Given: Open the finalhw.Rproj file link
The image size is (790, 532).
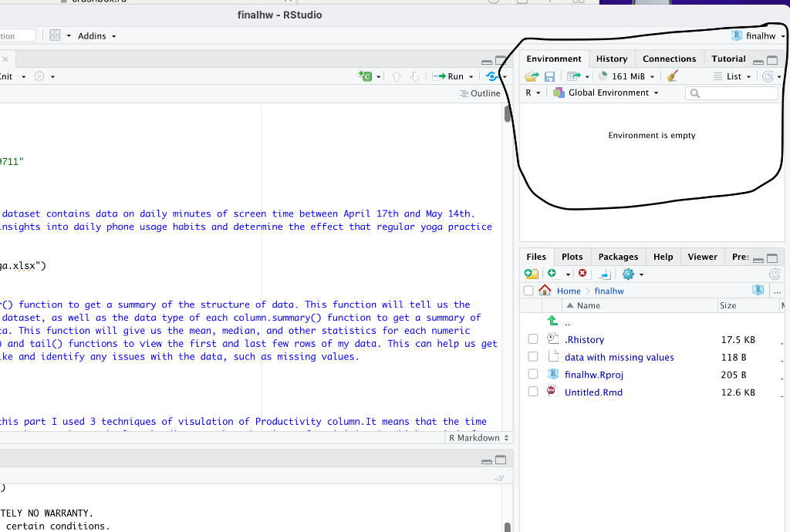Looking at the screenshot, I should 592,375.
